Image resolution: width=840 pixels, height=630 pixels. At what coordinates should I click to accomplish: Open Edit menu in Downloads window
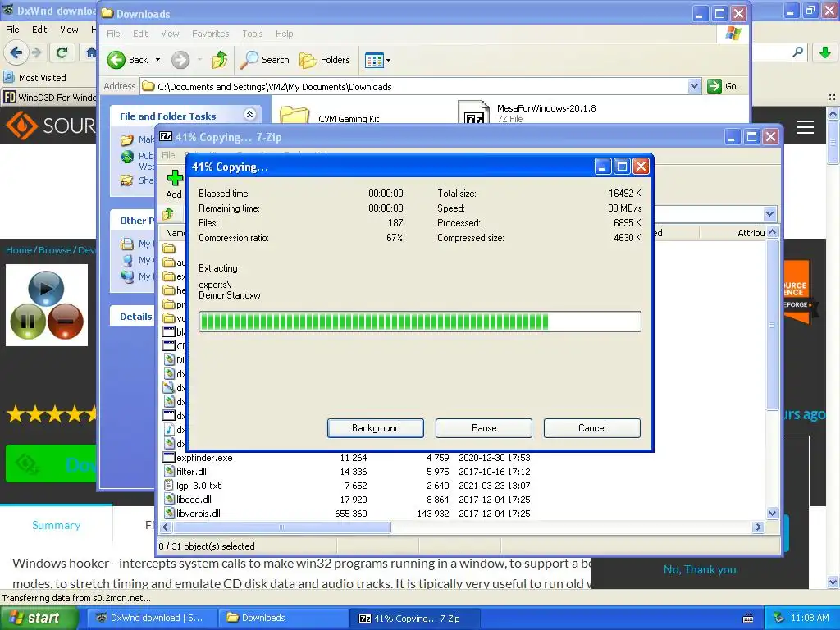pos(140,34)
